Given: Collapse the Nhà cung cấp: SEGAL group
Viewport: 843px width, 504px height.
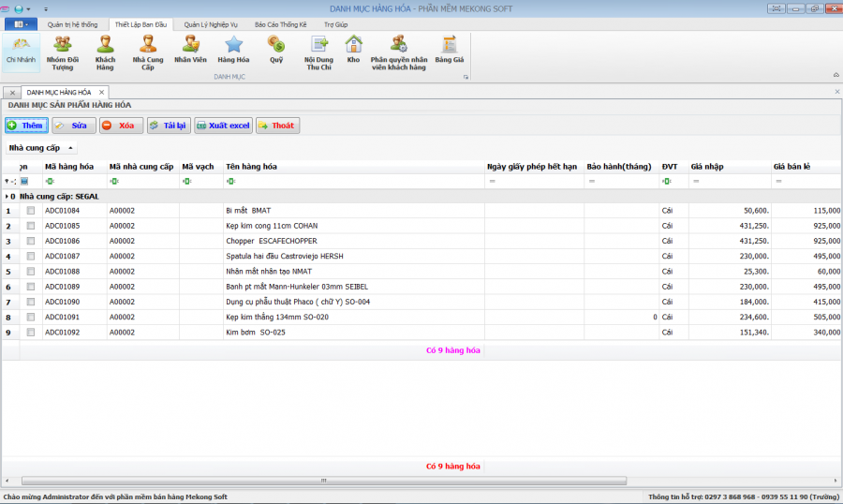Looking at the screenshot, I should pos(7,197).
